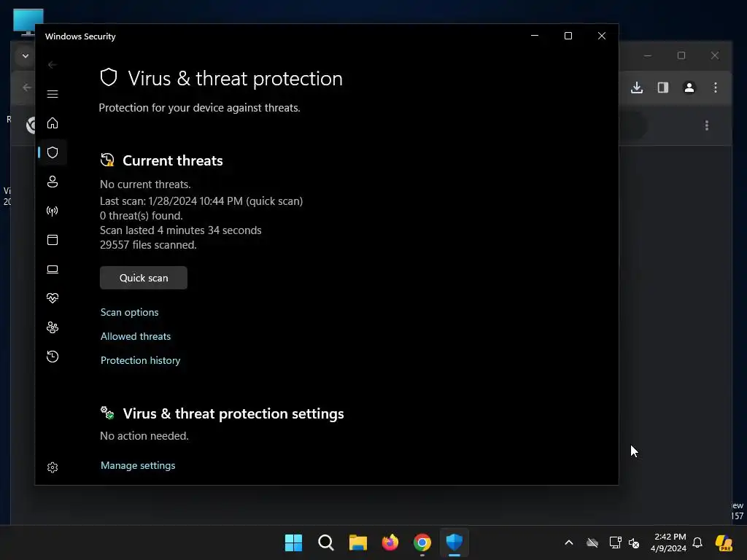The height and width of the screenshot is (560, 747).
Task: Open taskbar Search
Action: pyautogui.click(x=326, y=542)
